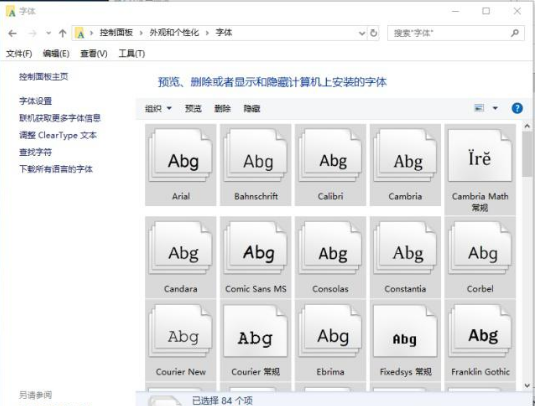Click the change view icon in toolbar

[x=479, y=108]
